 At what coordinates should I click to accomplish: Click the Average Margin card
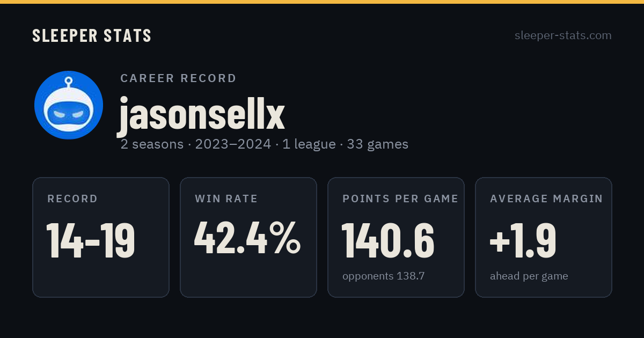click(544, 237)
